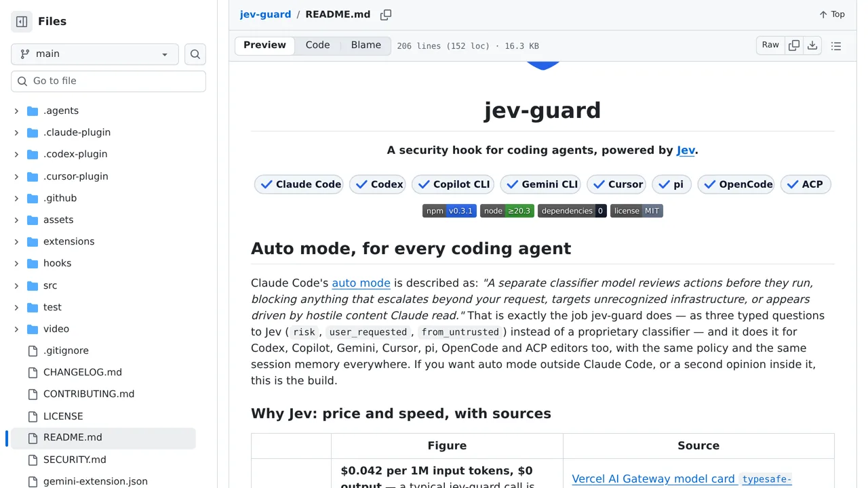Expand the .agents folder chevron
The image size is (868, 488).
(16, 110)
